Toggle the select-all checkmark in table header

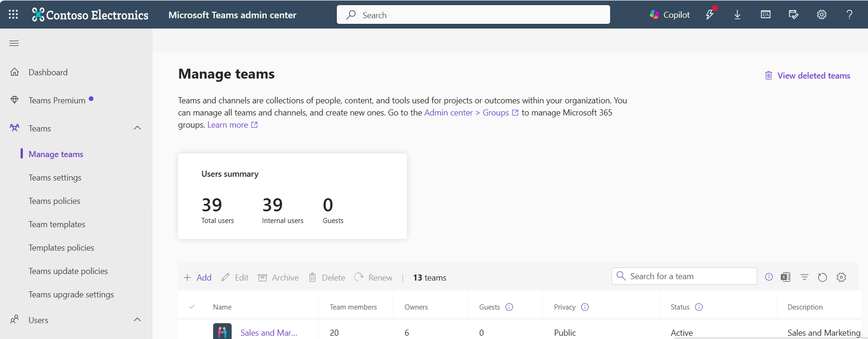pyautogui.click(x=192, y=307)
